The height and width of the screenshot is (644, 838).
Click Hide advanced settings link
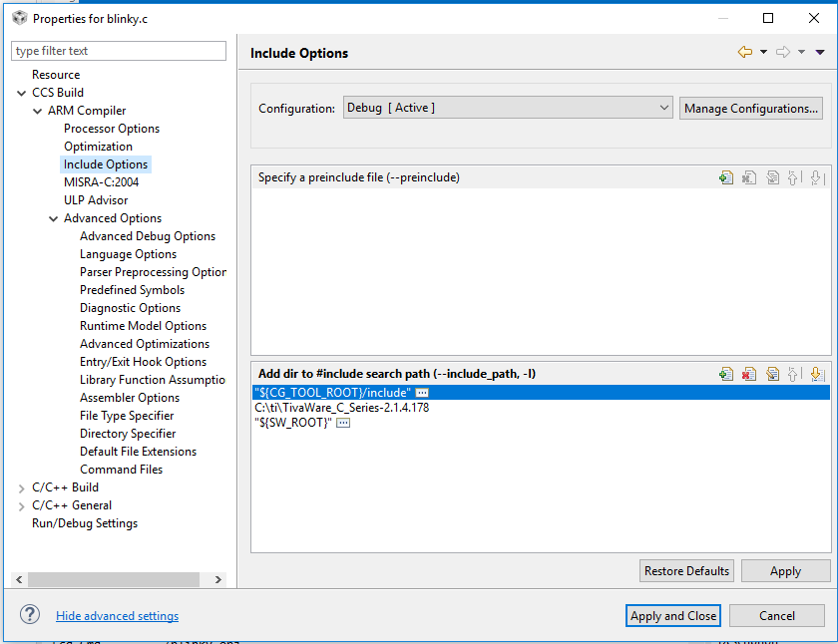point(117,615)
